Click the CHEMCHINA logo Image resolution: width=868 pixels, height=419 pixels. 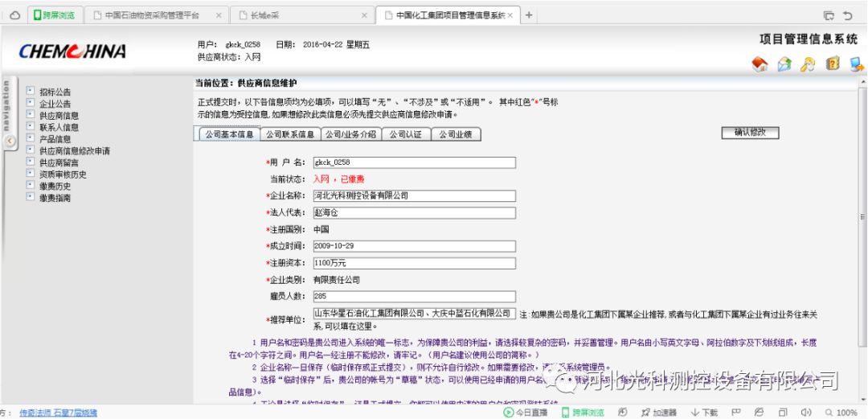pyautogui.click(x=72, y=51)
